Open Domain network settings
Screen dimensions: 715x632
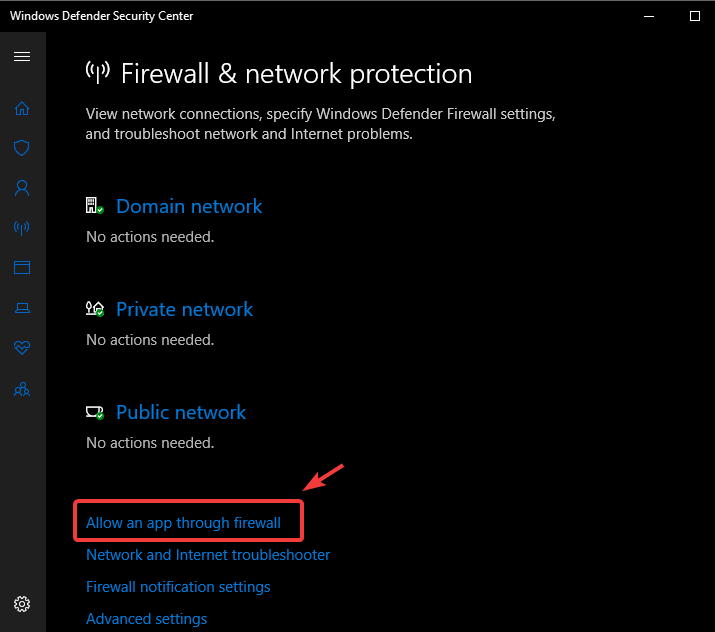tap(189, 207)
